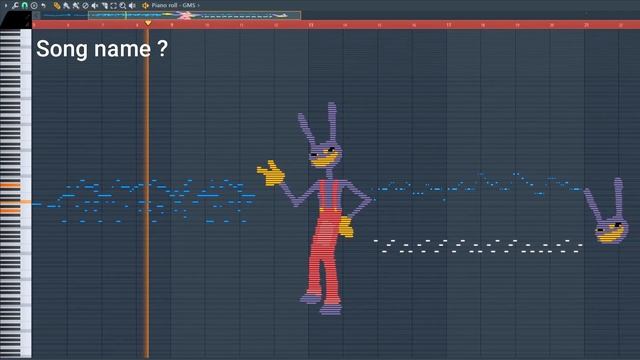Select the Slice tool
This screenshot has width=640, height=360.
pyautogui.click(x=105, y=6)
